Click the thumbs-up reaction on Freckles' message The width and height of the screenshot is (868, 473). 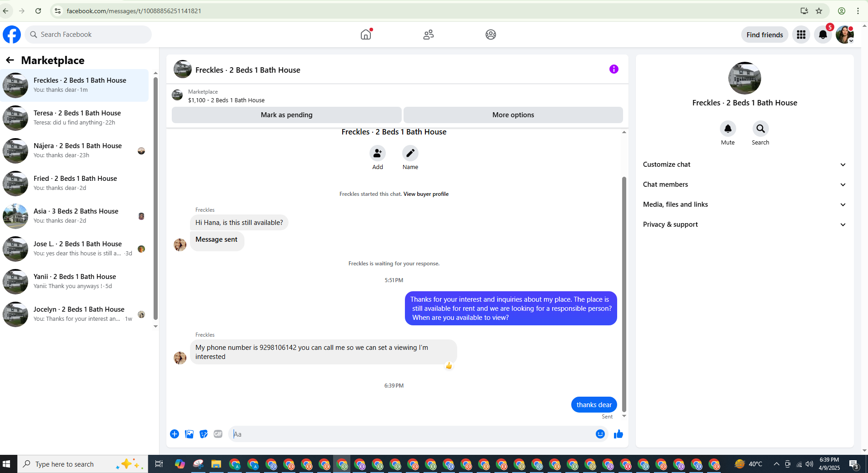point(449,366)
